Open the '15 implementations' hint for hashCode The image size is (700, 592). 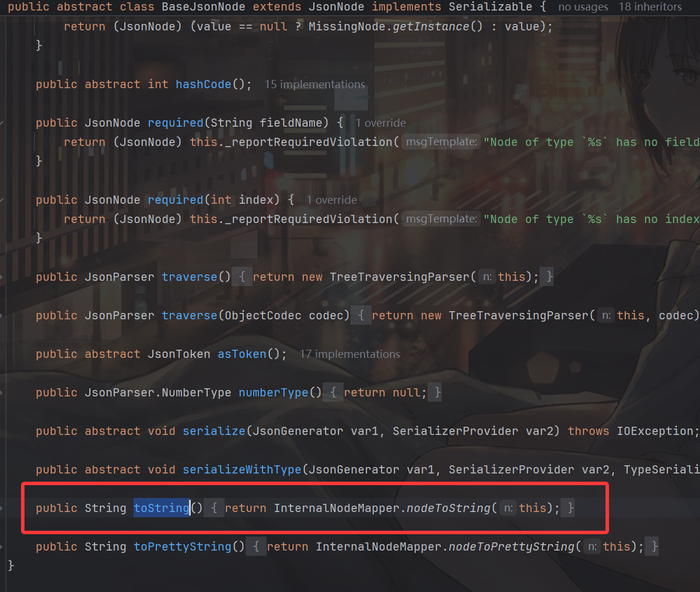(314, 84)
